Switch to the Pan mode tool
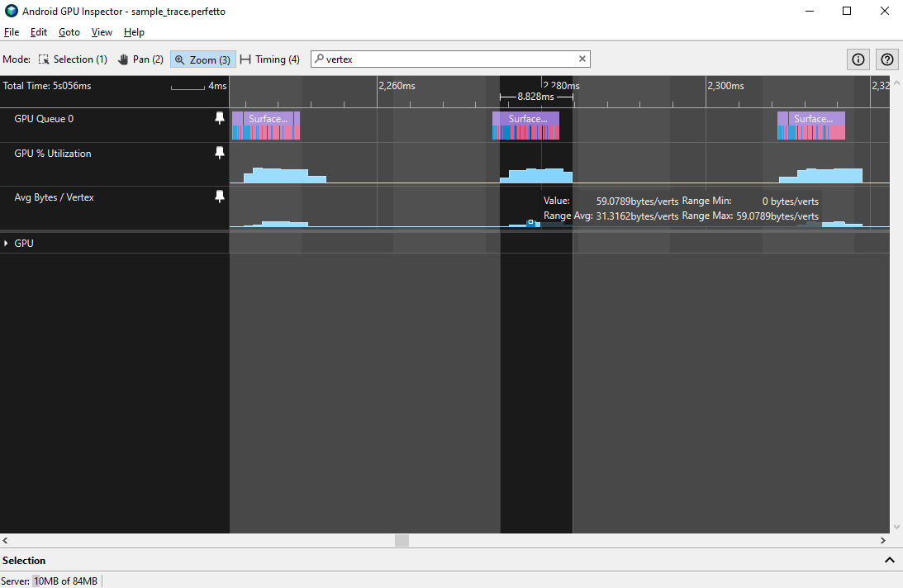The width and height of the screenshot is (903, 588). tap(140, 59)
